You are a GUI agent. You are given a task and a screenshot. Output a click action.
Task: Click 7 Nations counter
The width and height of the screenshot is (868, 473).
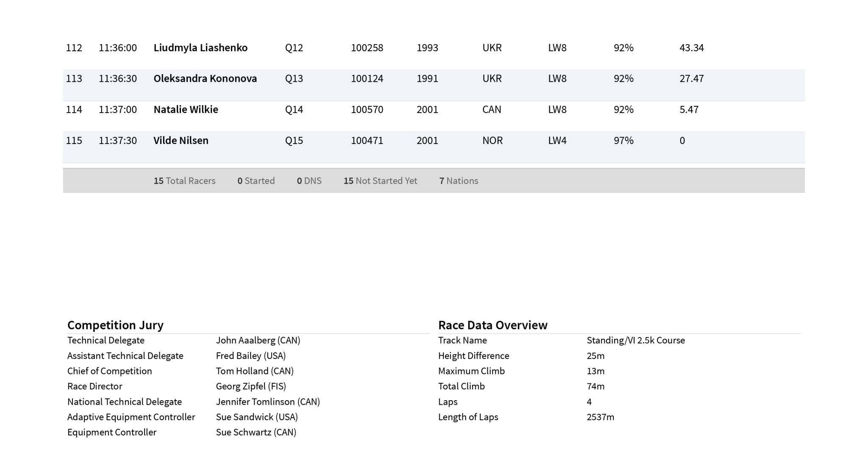(x=459, y=181)
